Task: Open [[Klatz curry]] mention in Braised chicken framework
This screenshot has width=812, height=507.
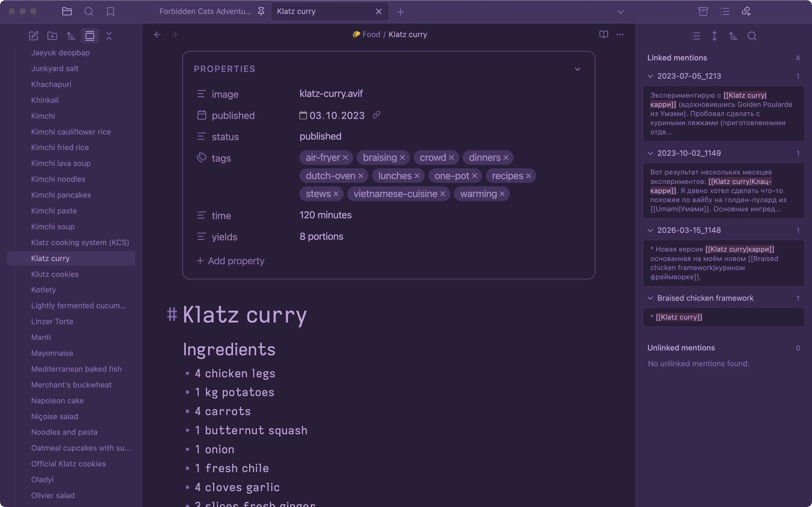Action: (x=679, y=317)
